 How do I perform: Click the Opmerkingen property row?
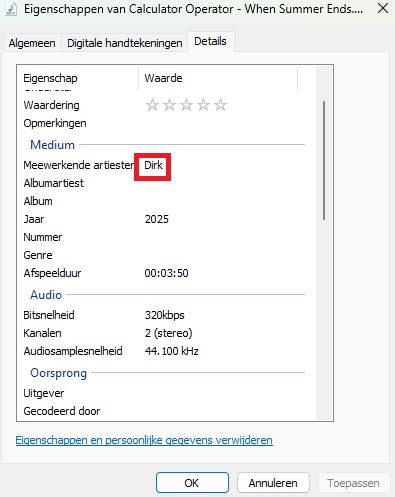pos(164,123)
